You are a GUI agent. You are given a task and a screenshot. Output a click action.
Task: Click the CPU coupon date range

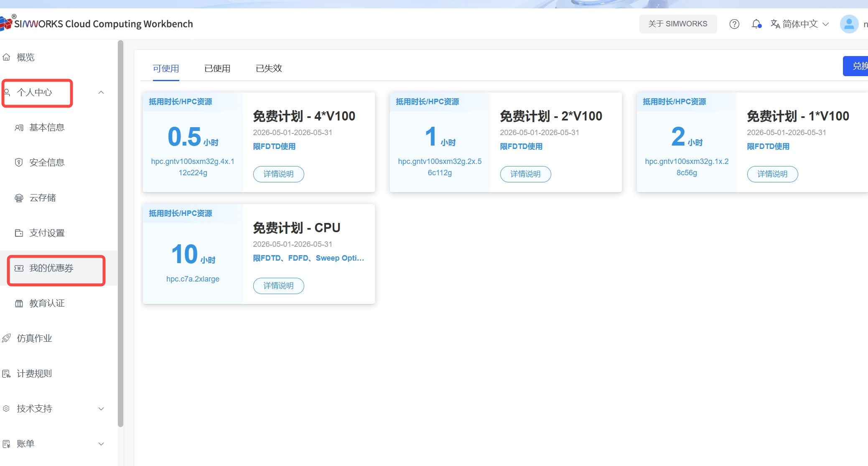coord(293,244)
